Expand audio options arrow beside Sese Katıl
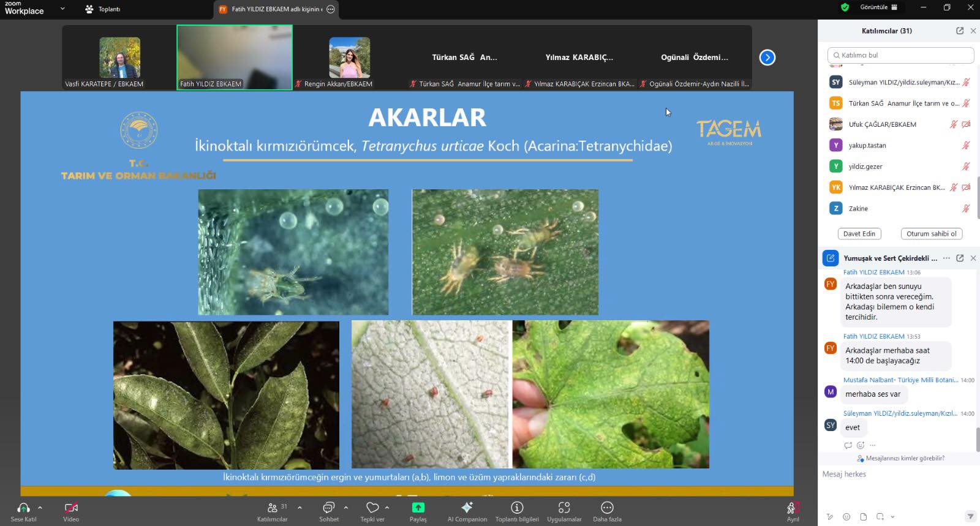Screen dimensions: 980x526 point(40,508)
